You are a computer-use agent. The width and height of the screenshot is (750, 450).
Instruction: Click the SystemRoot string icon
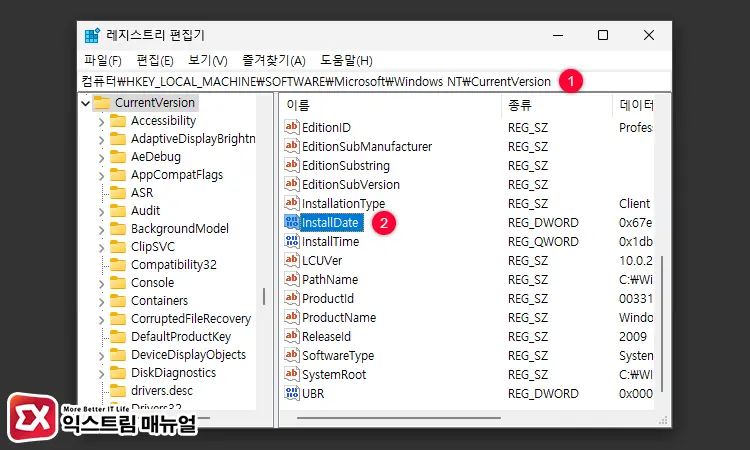pyautogui.click(x=292, y=374)
